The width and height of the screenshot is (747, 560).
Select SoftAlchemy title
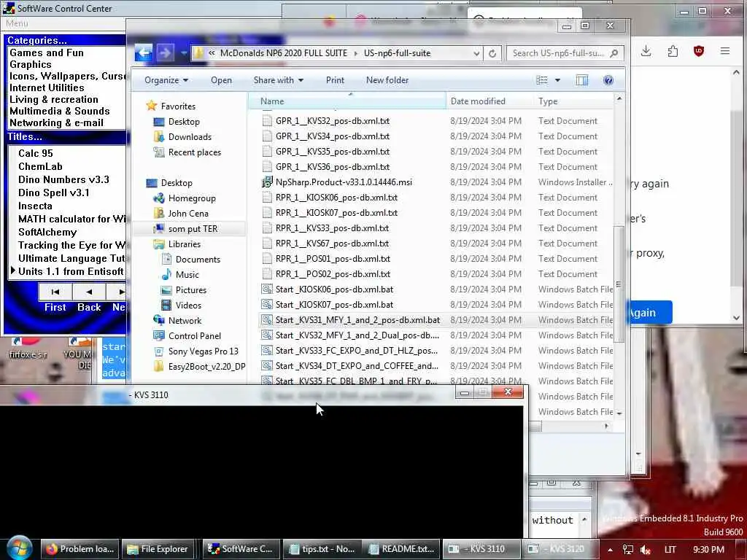pos(47,233)
